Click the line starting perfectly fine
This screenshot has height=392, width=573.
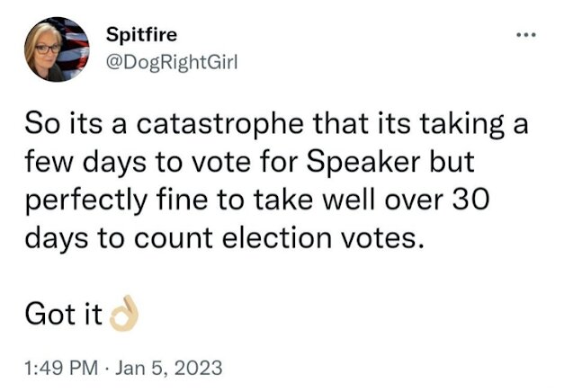tap(257, 201)
